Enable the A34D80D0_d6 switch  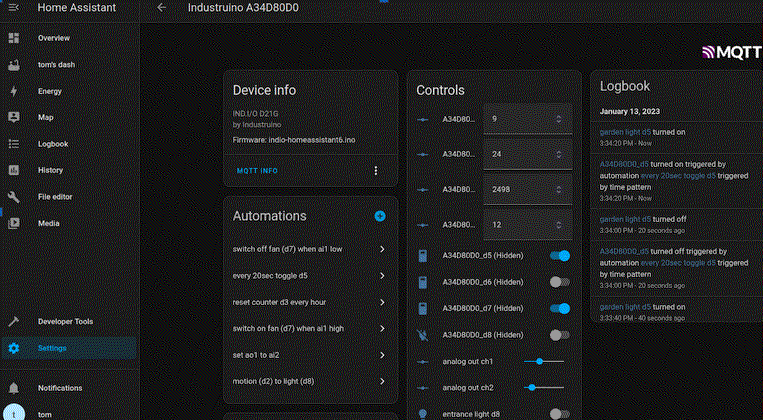(x=560, y=282)
